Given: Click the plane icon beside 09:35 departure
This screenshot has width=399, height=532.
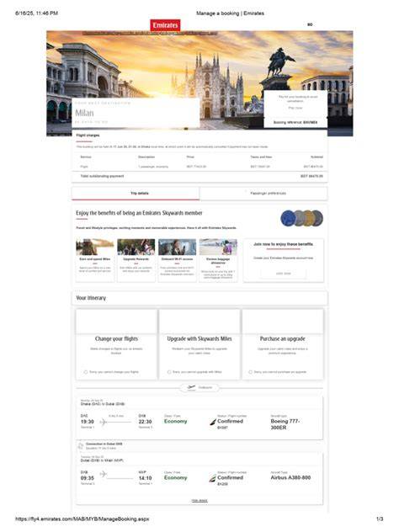Looking at the screenshot, I should point(104,474).
